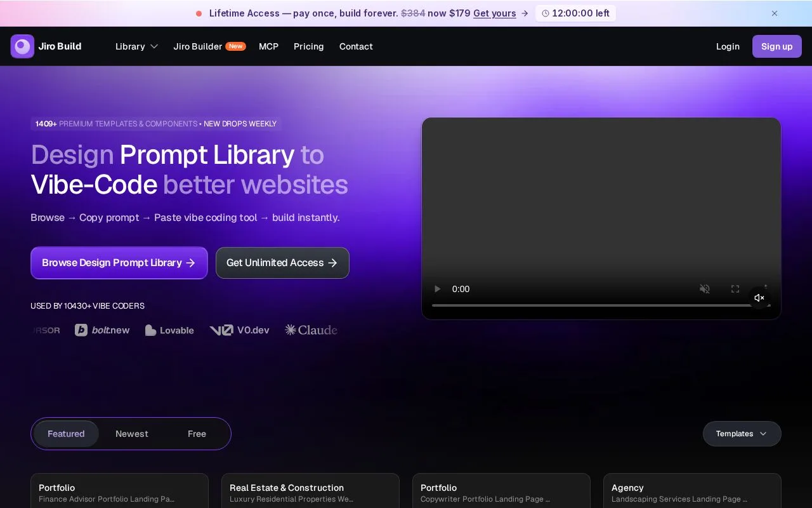Image resolution: width=812 pixels, height=508 pixels.
Task: Click the 'USED BY 10430+ VIBE CODERS' text
Action: (88, 306)
